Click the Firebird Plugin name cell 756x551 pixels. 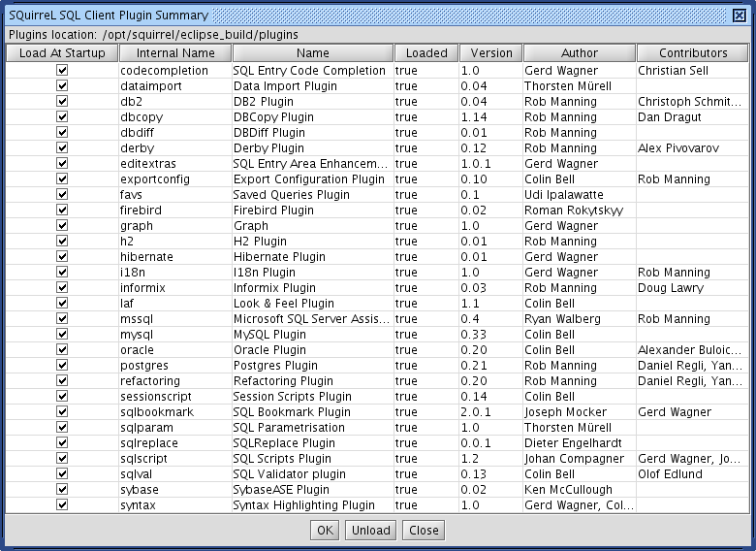273,211
